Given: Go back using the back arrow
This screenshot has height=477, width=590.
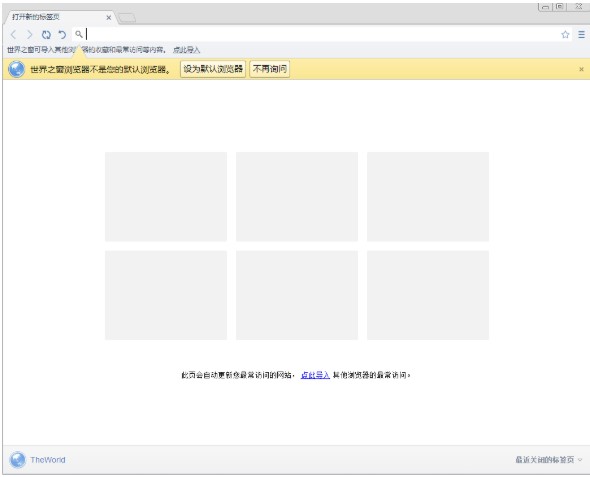Looking at the screenshot, I should (x=14, y=35).
